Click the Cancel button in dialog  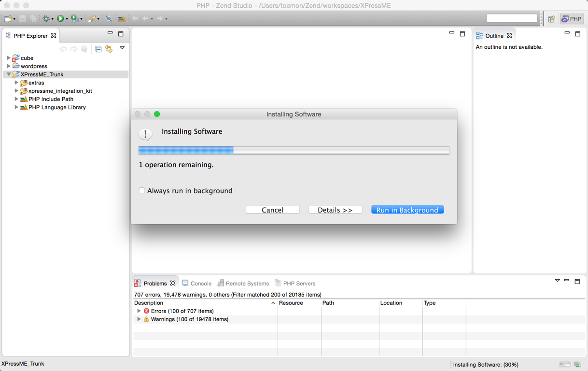coord(273,210)
